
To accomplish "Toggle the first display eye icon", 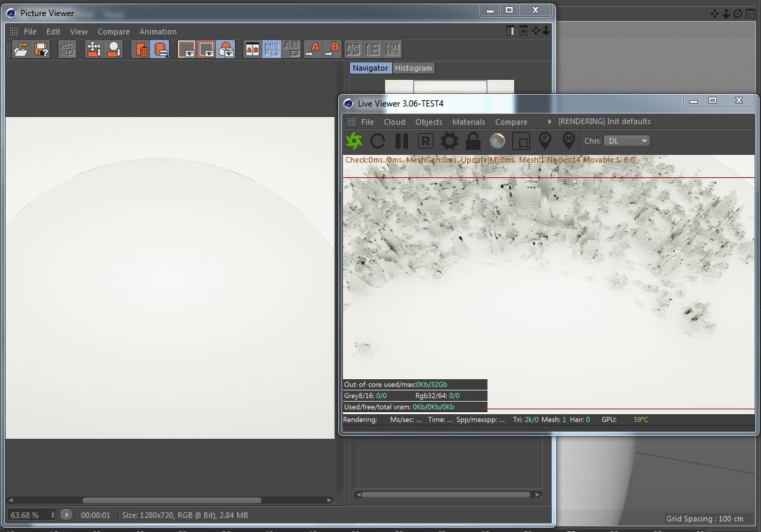I will click(187, 49).
